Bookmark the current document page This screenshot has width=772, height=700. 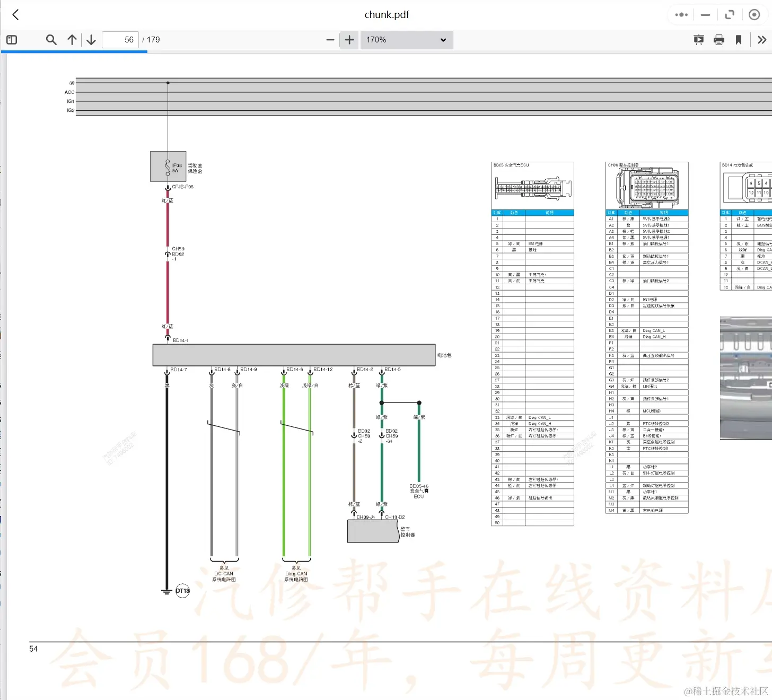738,40
